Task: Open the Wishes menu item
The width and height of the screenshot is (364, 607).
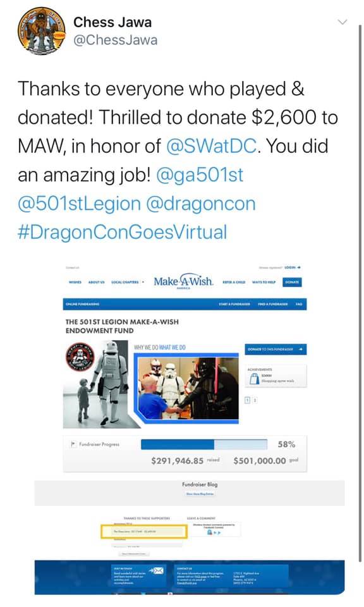Action: pos(75,282)
